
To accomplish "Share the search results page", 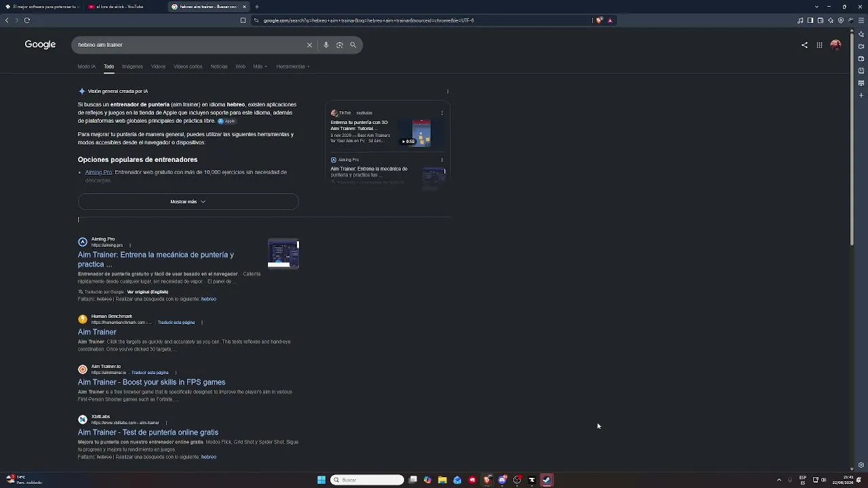I will (x=804, y=45).
